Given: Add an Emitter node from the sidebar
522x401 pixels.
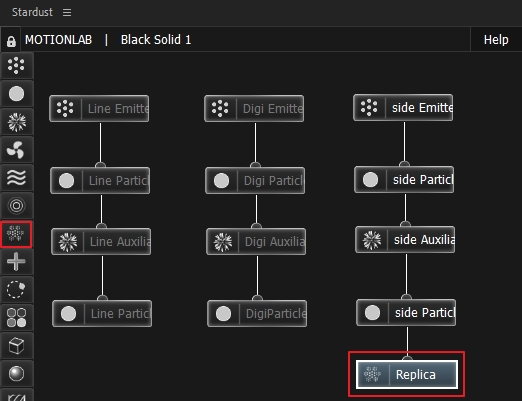Looking at the screenshot, I should click(x=16, y=66).
